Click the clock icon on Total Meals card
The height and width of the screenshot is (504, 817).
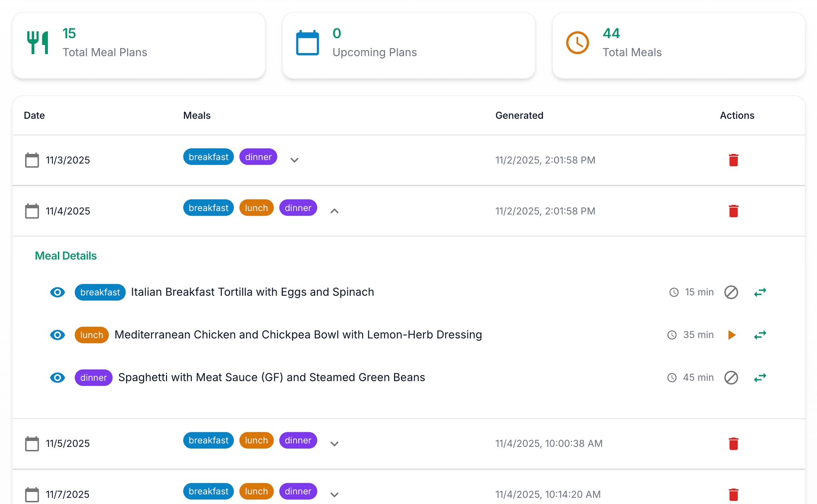pyautogui.click(x=577, y=42)
